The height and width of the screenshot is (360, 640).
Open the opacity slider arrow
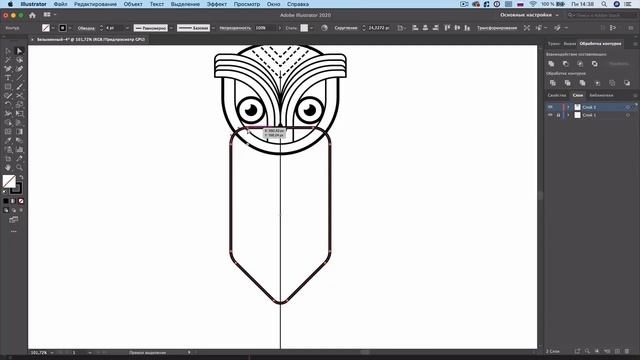[x=280, y=28]
